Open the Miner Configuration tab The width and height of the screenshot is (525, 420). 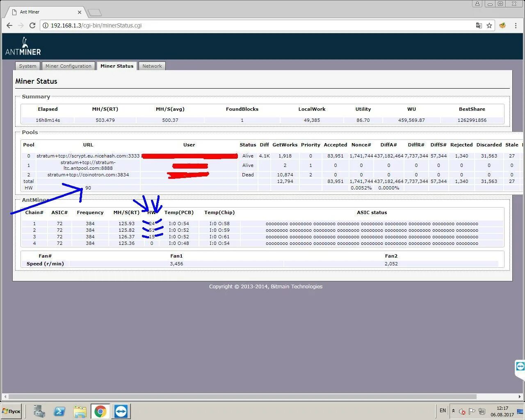click(68, 66)
